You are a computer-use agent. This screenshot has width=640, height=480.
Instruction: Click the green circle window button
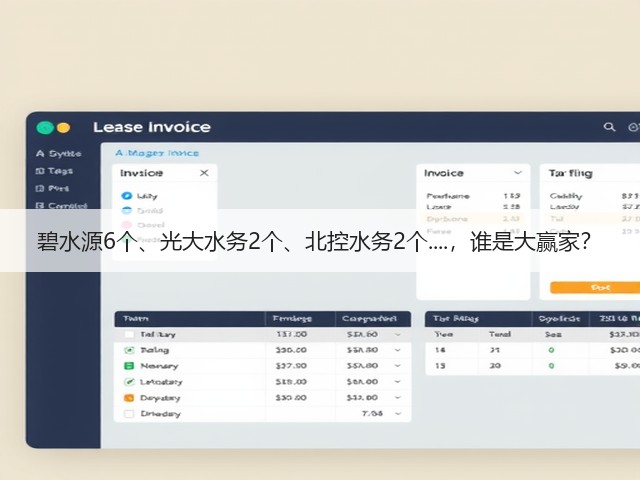45,128
